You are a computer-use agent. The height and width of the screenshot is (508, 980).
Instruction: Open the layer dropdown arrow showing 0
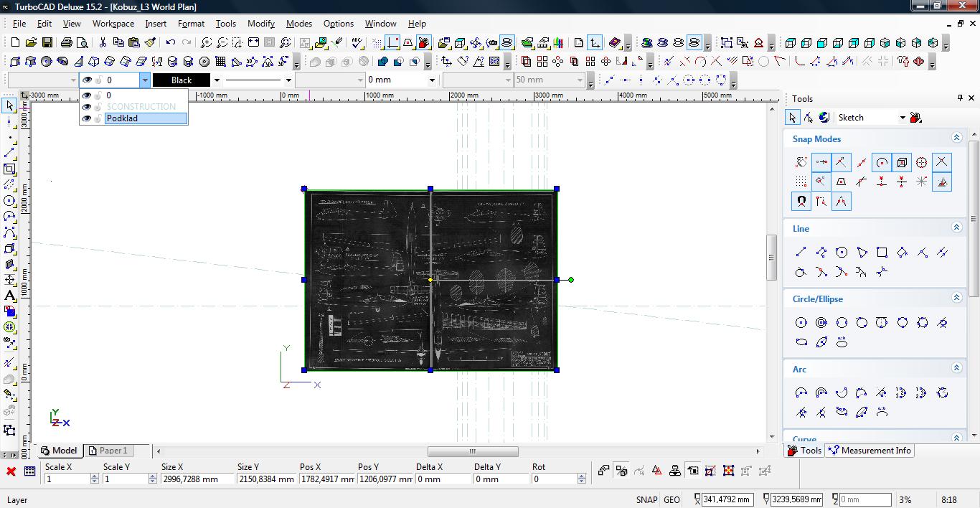click(x=144, y=80)
